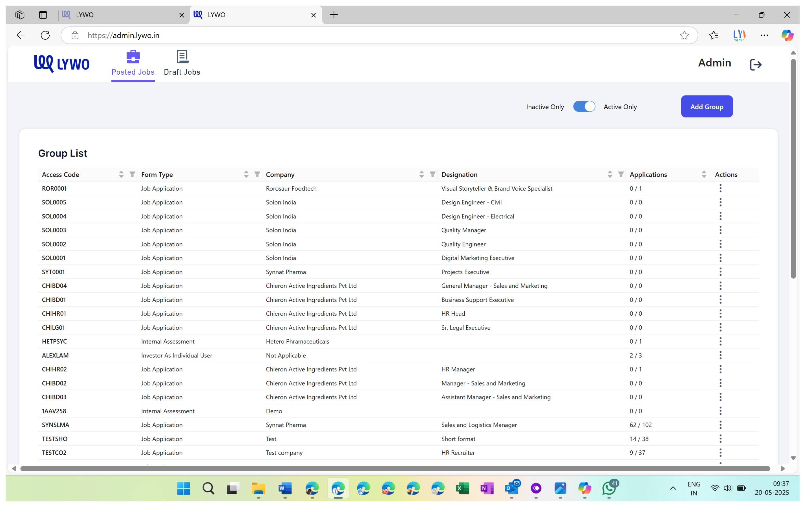Sort by Form Type using sort arrows
The image size is (812, 507).
(246, 174)
